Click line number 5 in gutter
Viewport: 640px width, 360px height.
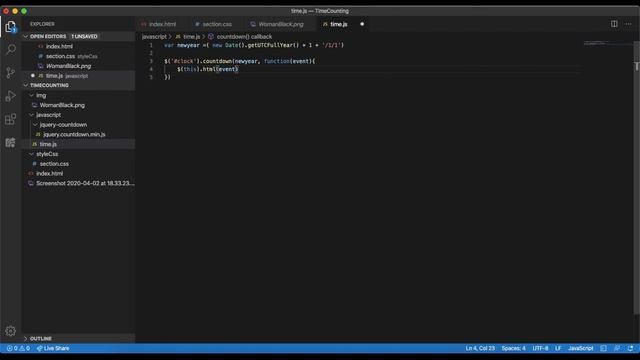(151, 77)
